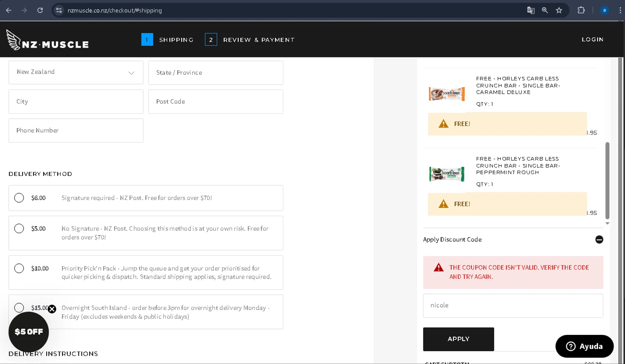Image resolution: width=625 pixels, height=364 pixels.
Task: Click the browser forward arrow
Action: pyautogui.click(x=24, y=10)
